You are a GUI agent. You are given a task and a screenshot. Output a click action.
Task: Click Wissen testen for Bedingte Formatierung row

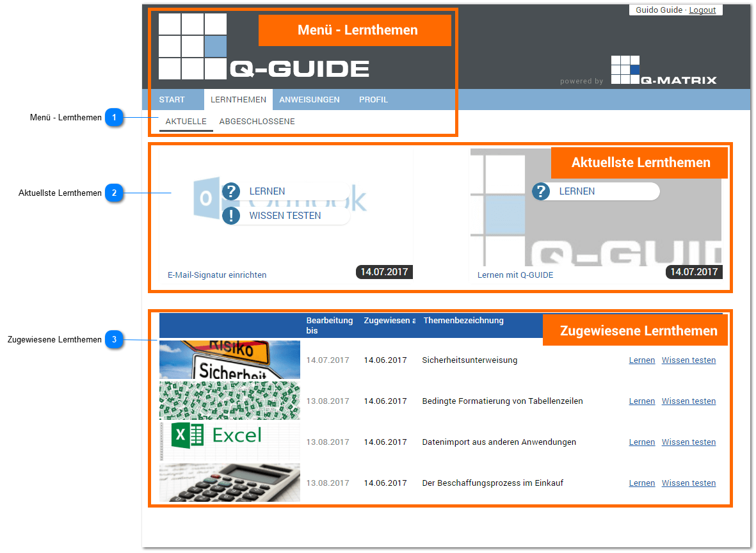(689, 401)
